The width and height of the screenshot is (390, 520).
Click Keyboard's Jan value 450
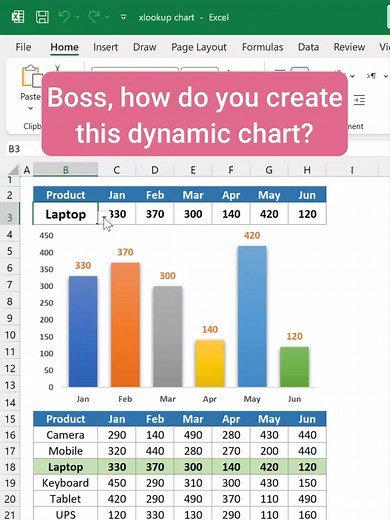tap(117, 483)
